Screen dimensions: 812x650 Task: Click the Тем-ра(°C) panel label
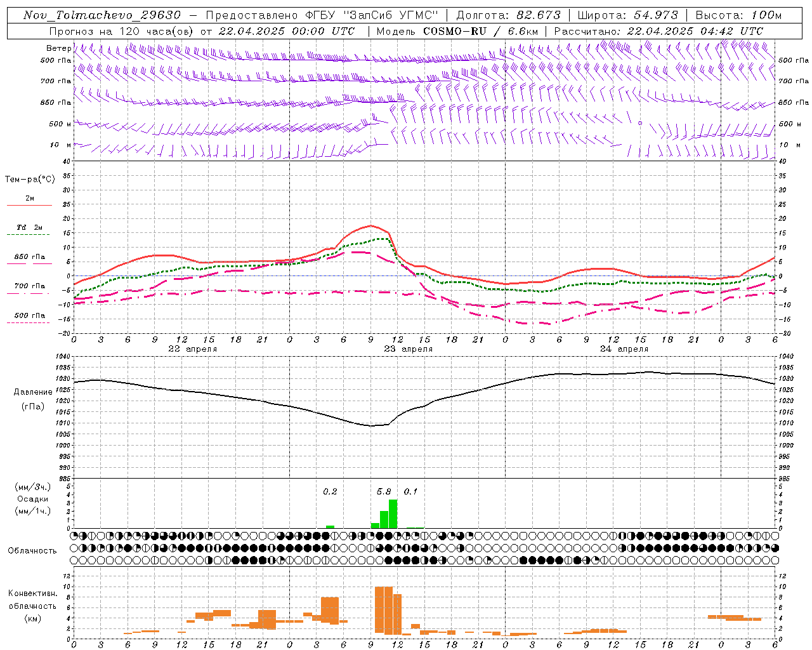tap(30, 180)
